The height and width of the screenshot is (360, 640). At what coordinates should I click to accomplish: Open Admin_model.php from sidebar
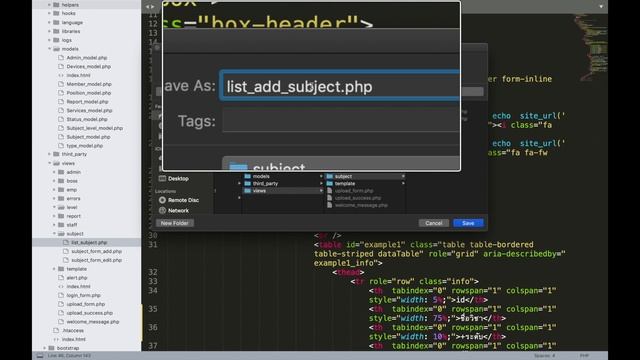(87, 58)
